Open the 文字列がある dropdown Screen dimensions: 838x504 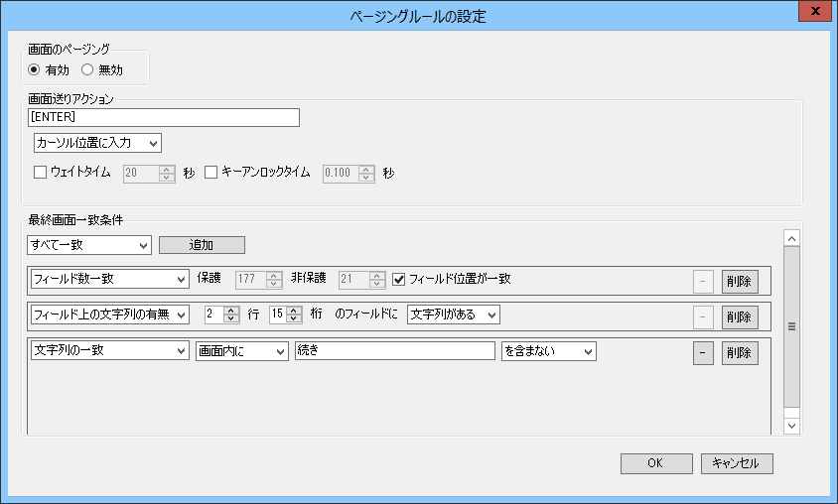454,315
